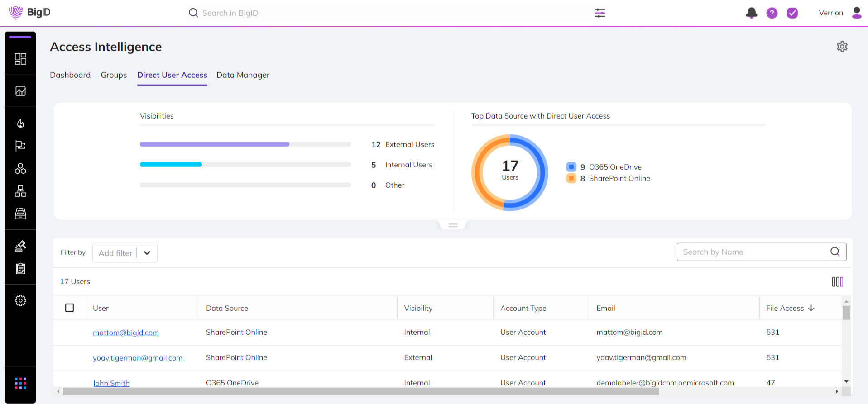This screenshot has height=404, width=868.
Task: Click the search filter sliders icon
Action: [599, 13]
